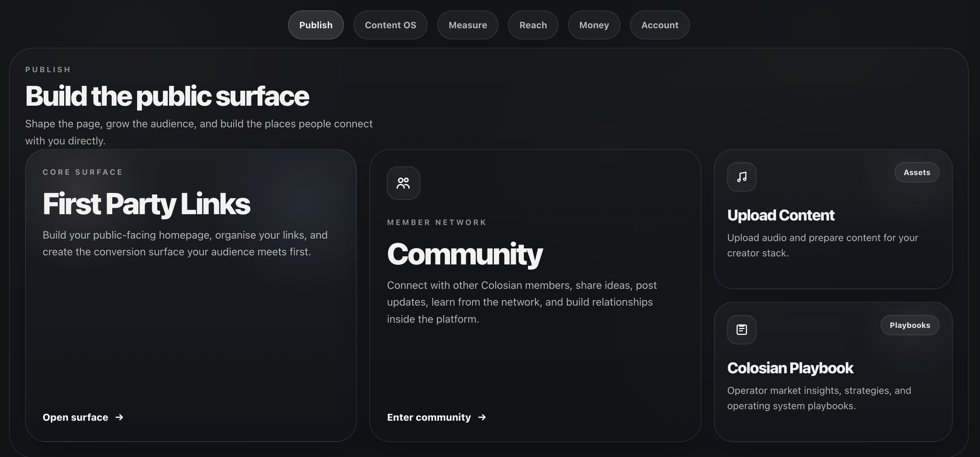The height and width of the screenshot is (457, 980).
Task: Open the Measure tab
Action: coord(468,25)
